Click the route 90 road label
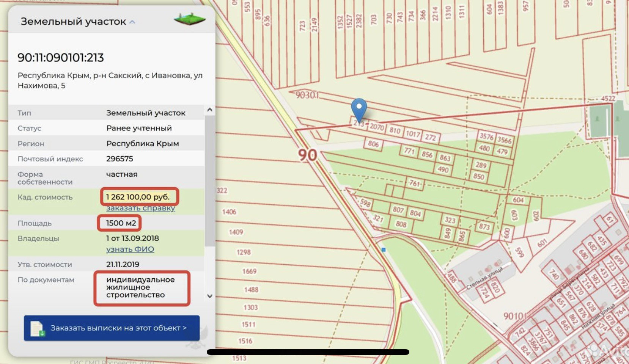 tap(307, 155)
